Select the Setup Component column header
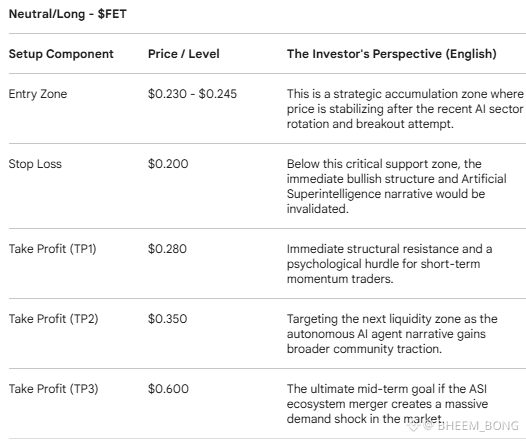The image size is (526, 441). click(61, 54)
